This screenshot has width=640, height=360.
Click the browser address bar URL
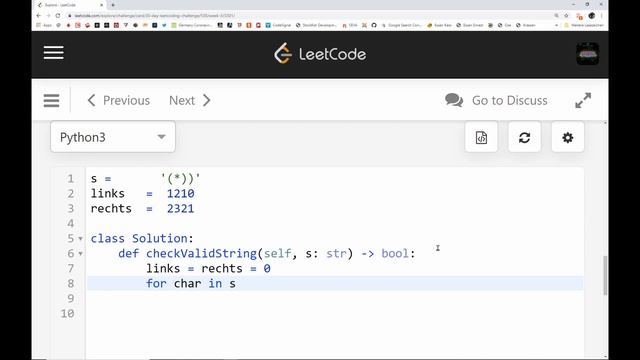[x=154, y=16]
